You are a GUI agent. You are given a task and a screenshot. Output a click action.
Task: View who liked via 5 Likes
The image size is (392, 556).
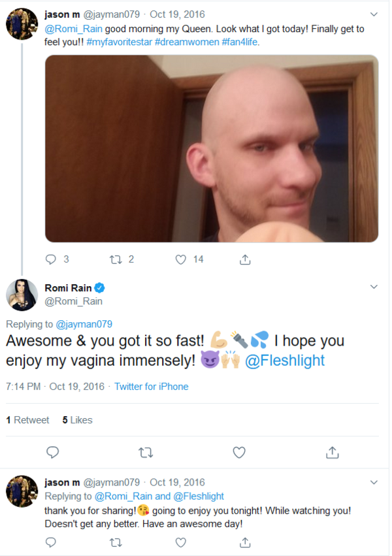77,420
